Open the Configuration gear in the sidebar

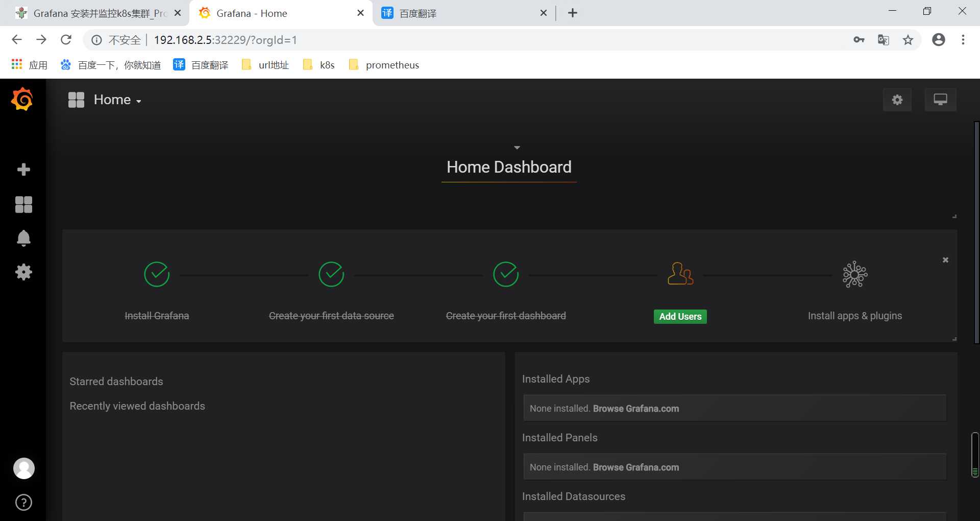(23, 272)
